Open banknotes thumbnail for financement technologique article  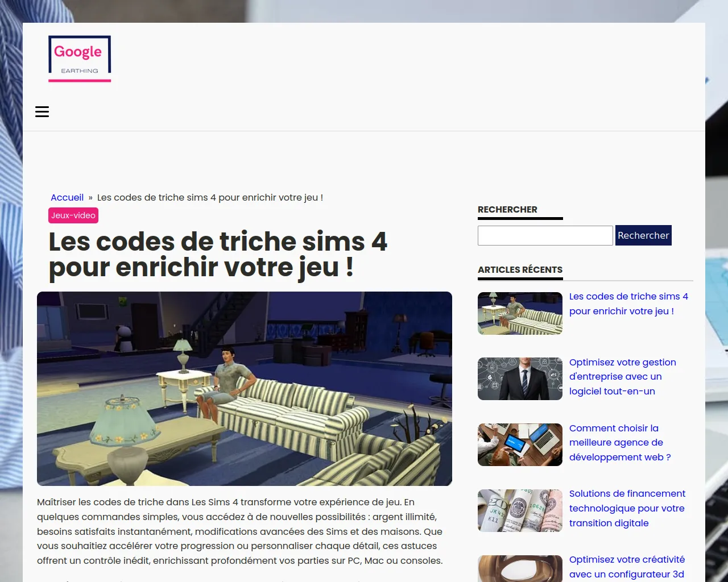[520, 510]
